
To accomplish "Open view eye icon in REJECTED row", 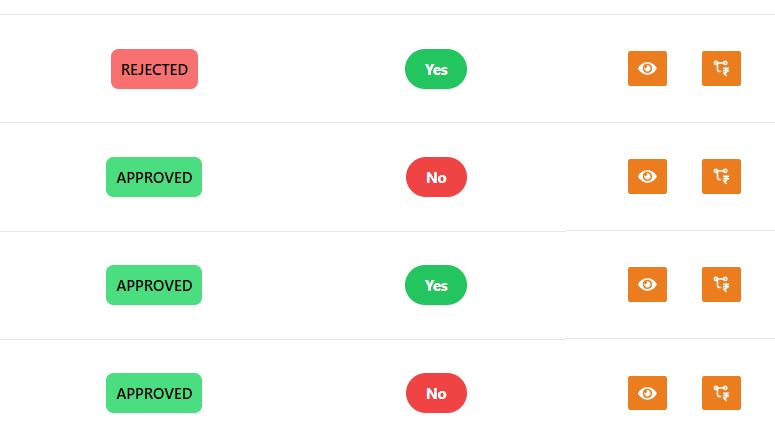I will 647,68.
